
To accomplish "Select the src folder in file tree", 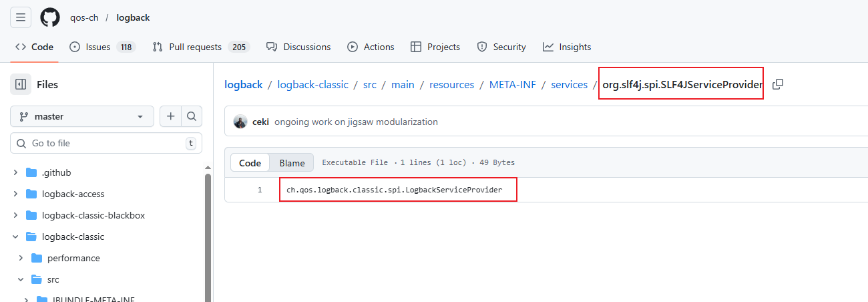I will [x=106, y=279].
